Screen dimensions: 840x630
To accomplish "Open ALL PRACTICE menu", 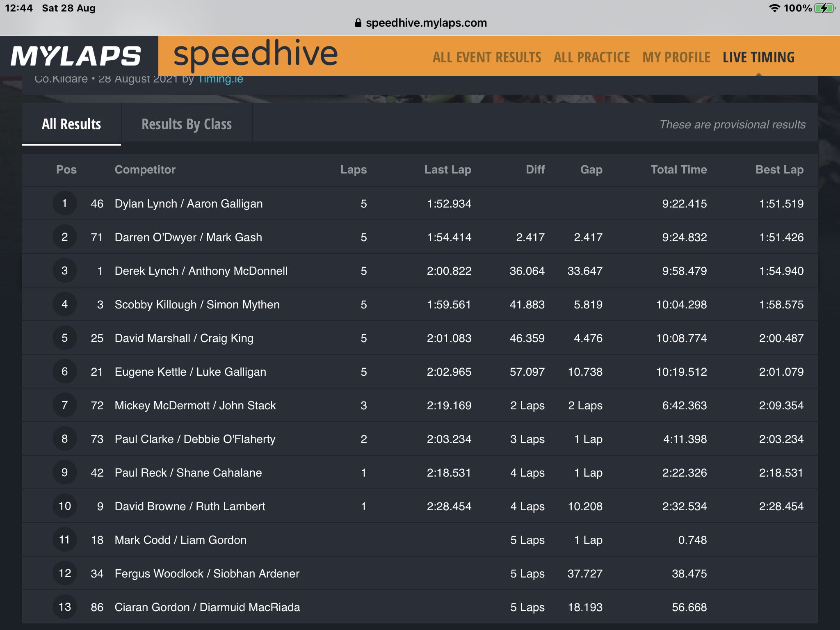I will pos(591,57).
